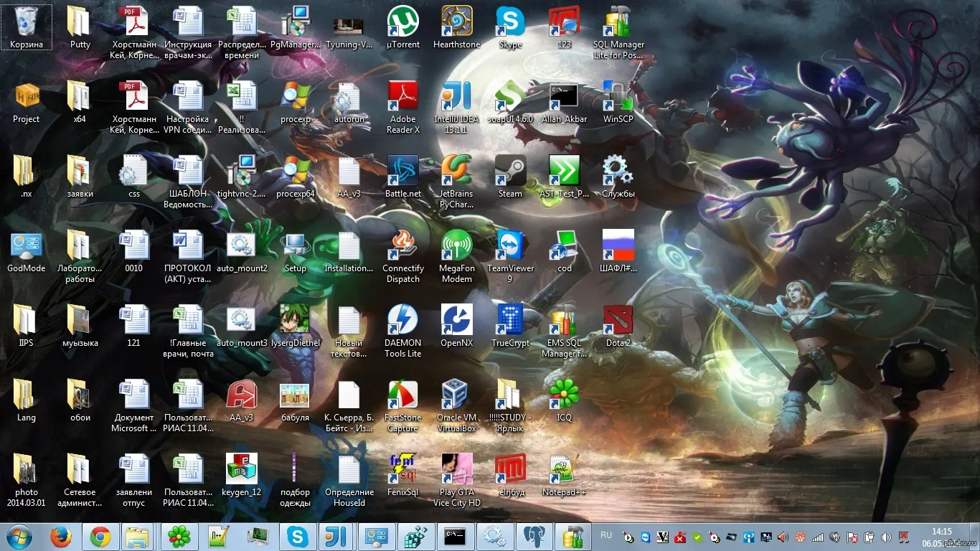Image resolution: width=980 pixels, height=551 pixels.
Task: Click the Windows Start button
Action: [x=19, y=537]
